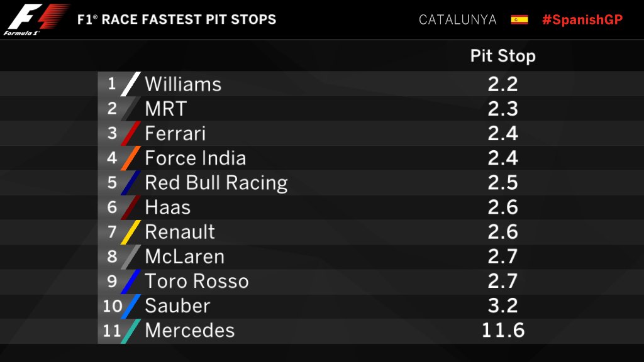Click the CATALUNYA circuit label

[458, 19]
